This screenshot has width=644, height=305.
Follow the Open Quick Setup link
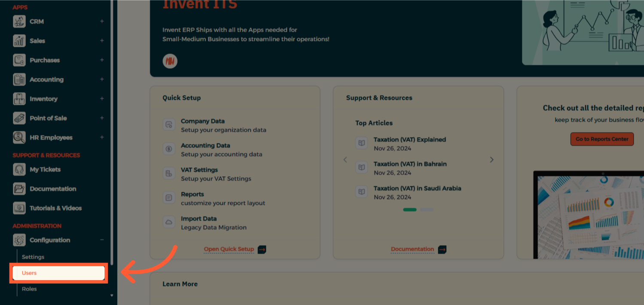click(229, 249)
